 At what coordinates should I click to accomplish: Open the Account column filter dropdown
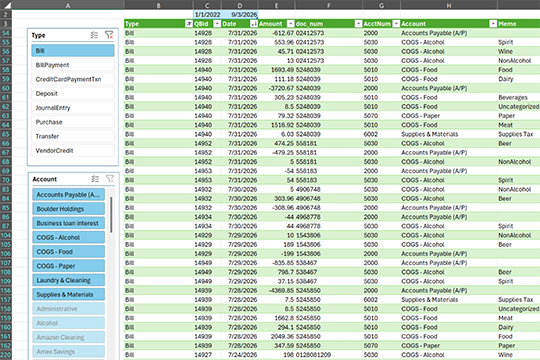click(493, 24)
